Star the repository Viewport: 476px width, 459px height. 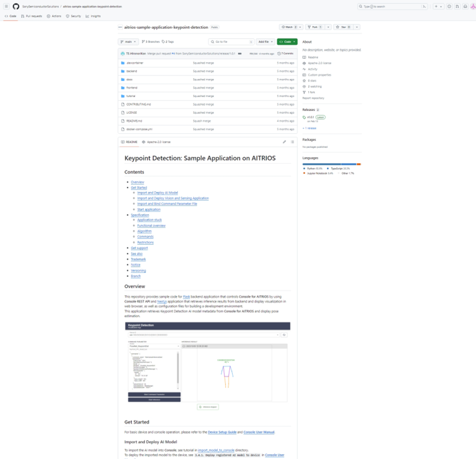[344, 27]
